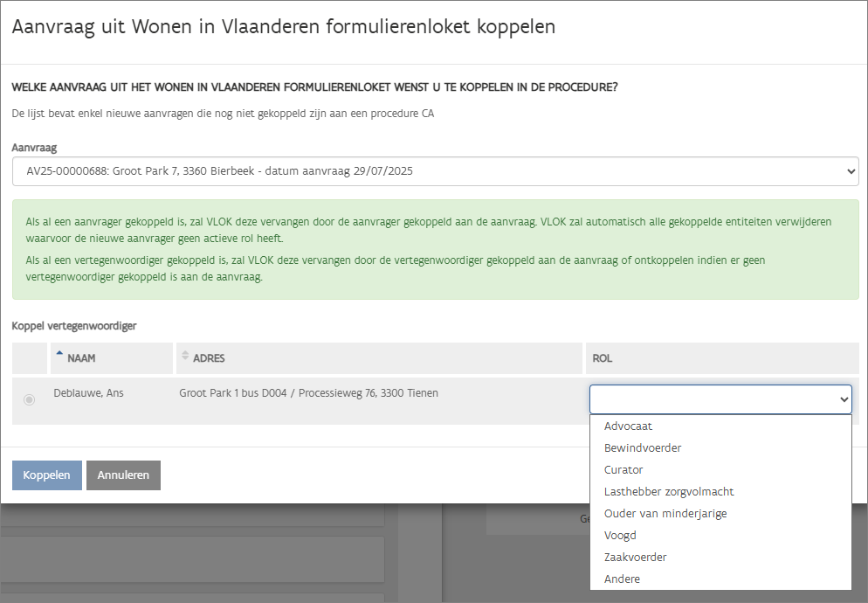Screen dimensions: 868x603
Task: Collapse the ROL dropdown via its chevron
Action: coord(844,399)
